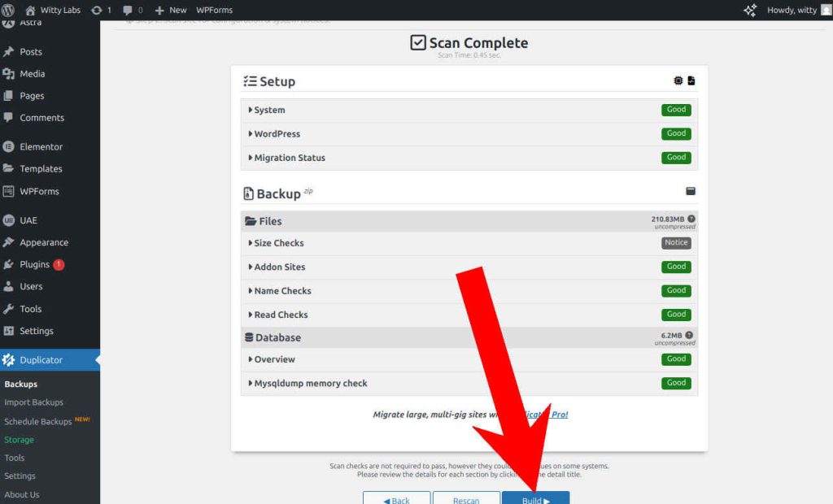Click the help icon beside 210.83MB
This screenshot has width=833, height=504.
coord(691,219)
